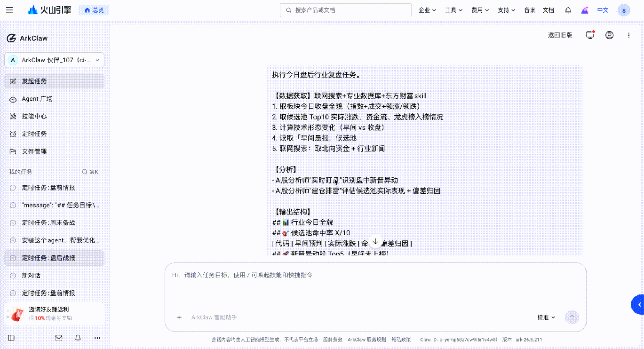Open the task 新对话

pyautogui.click(x=55, y=275)
